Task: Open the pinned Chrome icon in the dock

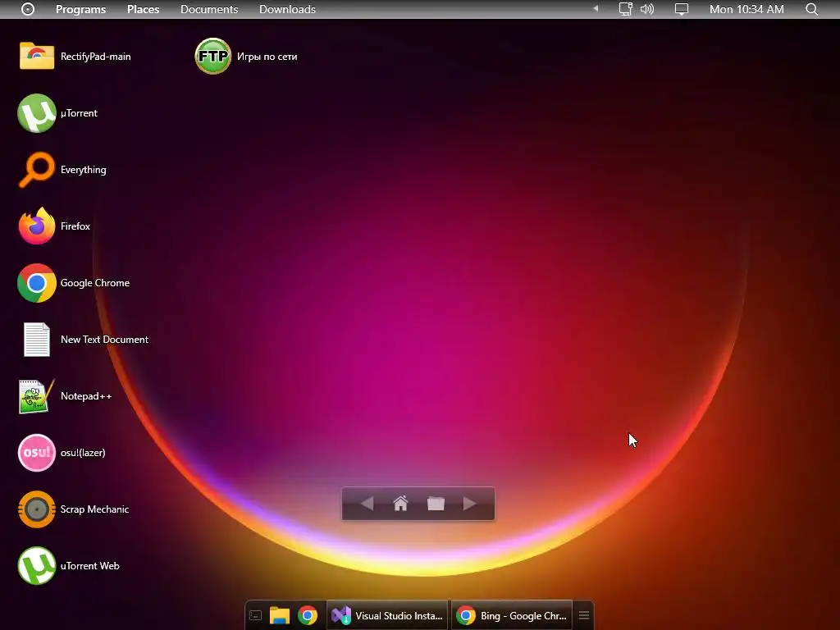Action: click(308, 616)
